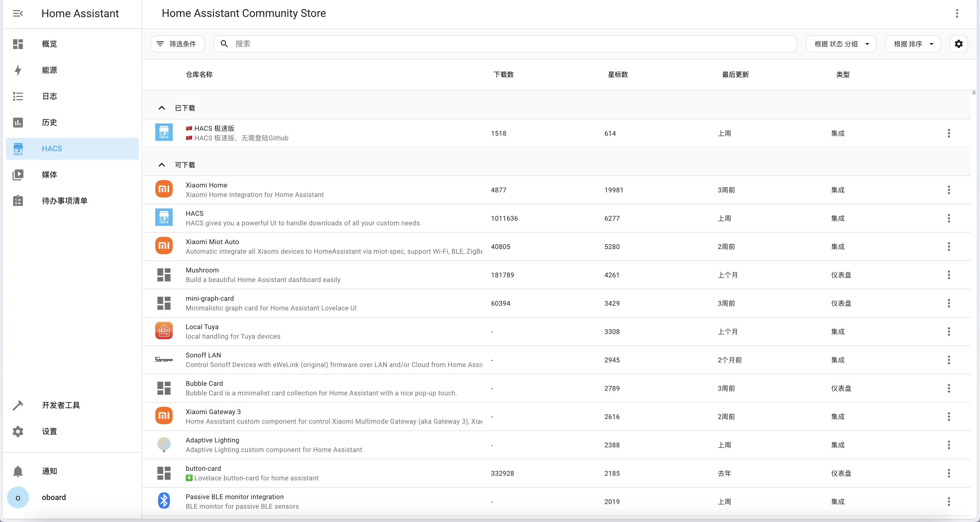Open options menu for Bubble Card
The height and width of the screenshot is (522, 980).
point(949,389)
